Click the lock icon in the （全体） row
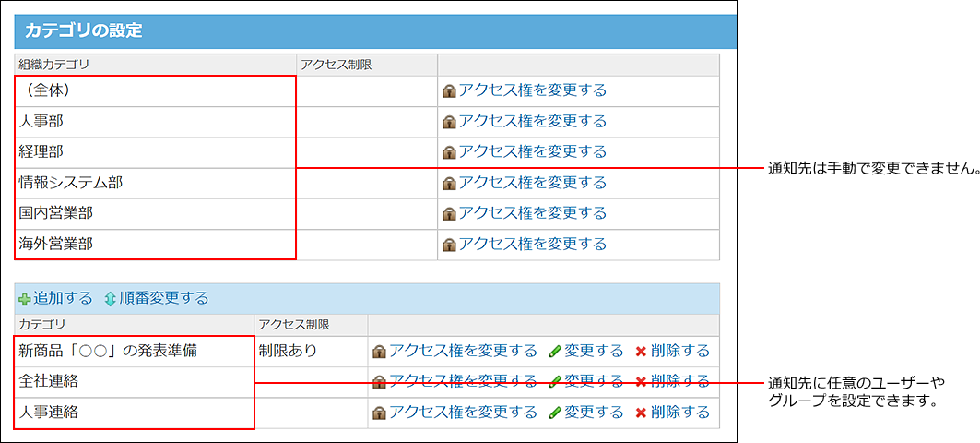980x443 pixels. click(449, 91)
